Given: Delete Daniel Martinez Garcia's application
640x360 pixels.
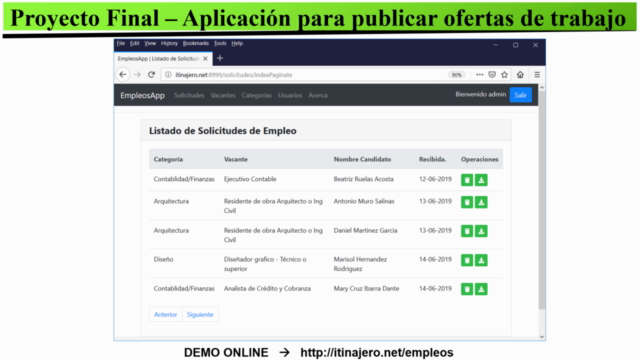Looking at the screenshot, I should coord(467,231).
